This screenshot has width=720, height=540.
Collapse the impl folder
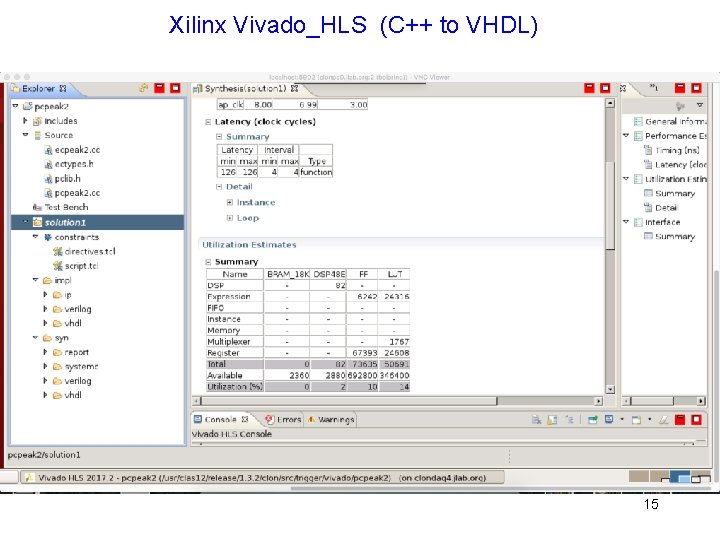(x=35, y=280)
